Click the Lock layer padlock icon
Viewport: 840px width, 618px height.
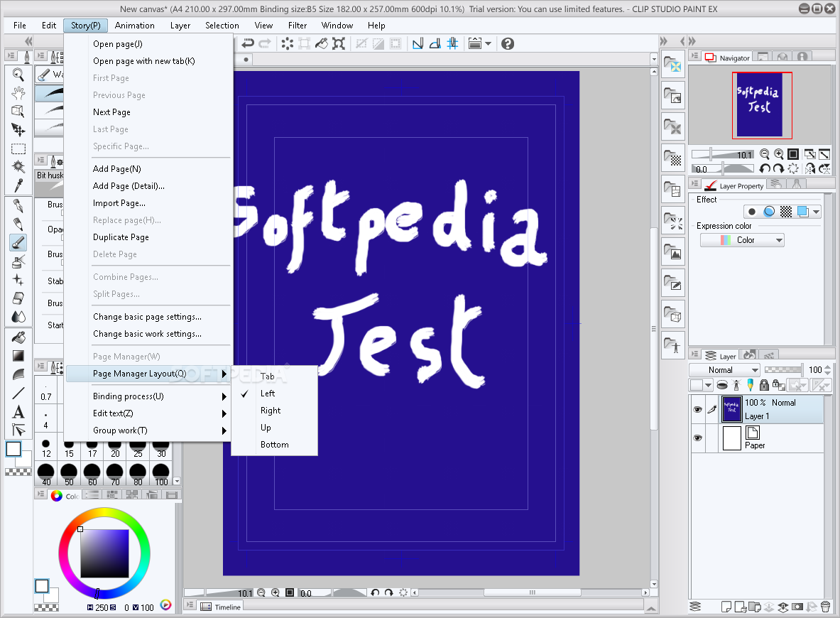(765, 385)
